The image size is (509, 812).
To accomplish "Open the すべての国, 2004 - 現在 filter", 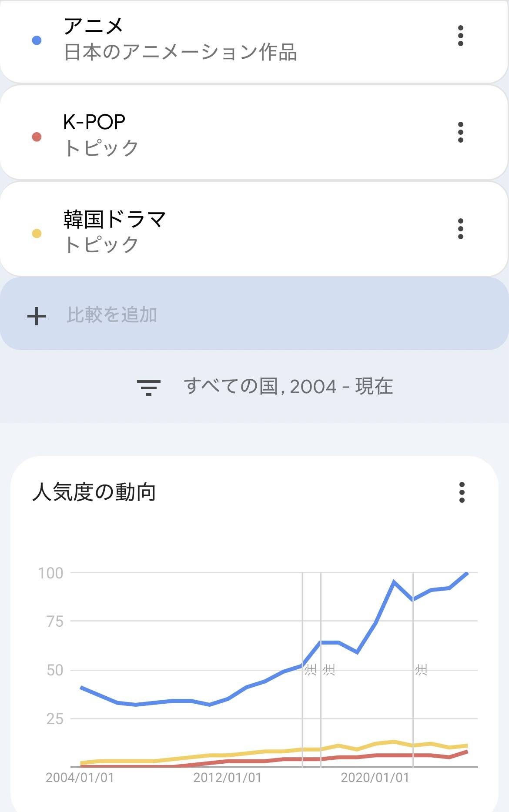I will 288,386.
